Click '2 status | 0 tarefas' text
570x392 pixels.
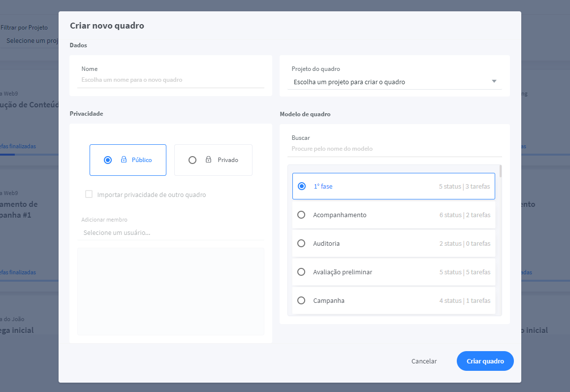point(465,243)
